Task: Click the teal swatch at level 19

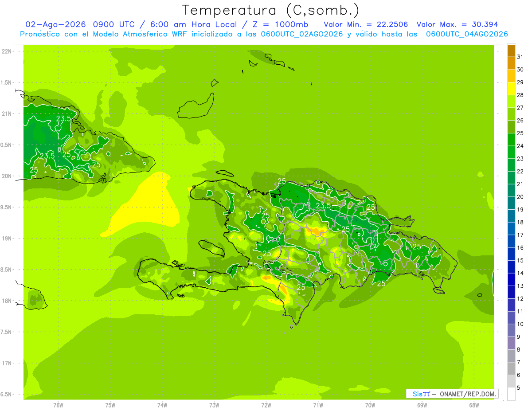Action: pos(511,203)
